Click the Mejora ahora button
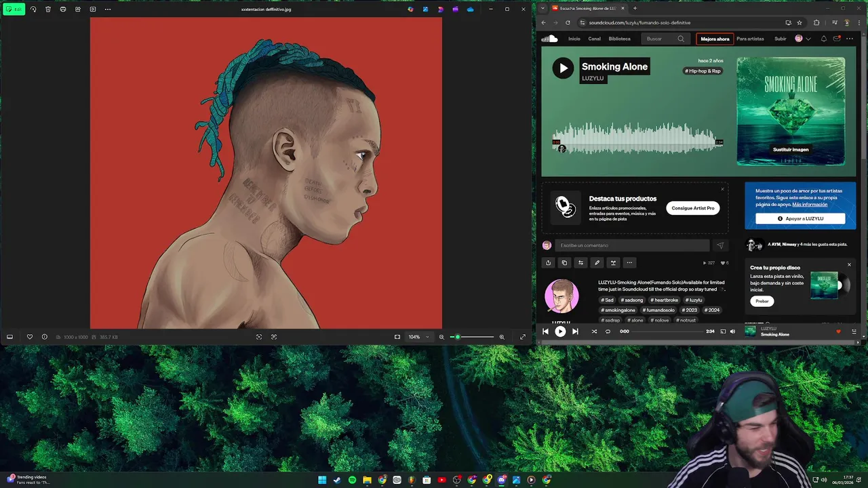Screen dimensions: 868x488 pos(715,39)
